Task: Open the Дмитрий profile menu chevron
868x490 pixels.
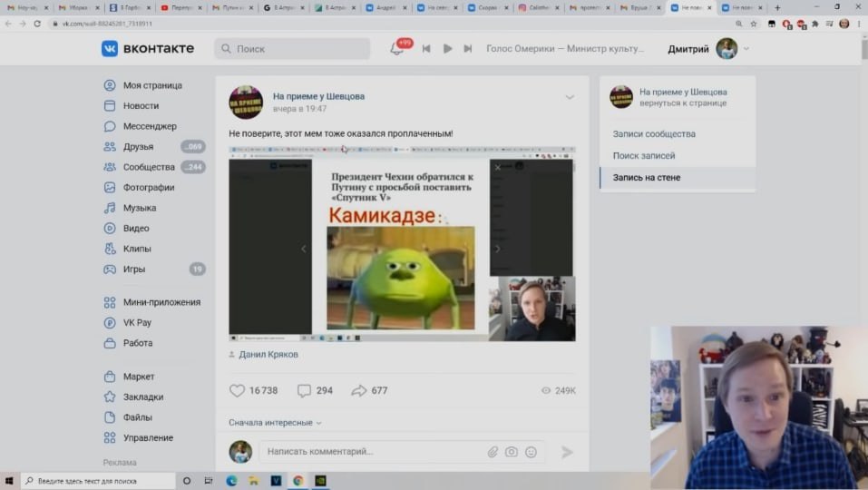Action: point(746,49)
